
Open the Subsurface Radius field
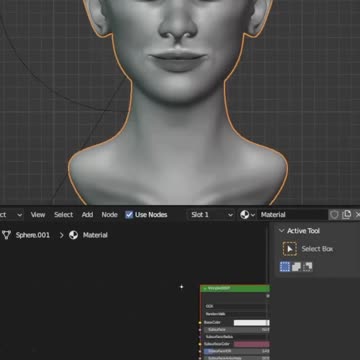tap(237, 337)
